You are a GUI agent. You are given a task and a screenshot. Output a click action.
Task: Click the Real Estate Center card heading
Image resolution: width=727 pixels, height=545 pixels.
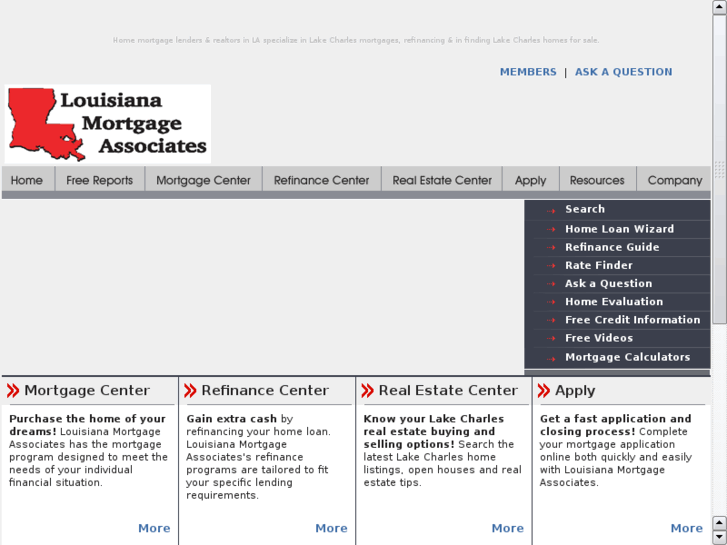448,391
